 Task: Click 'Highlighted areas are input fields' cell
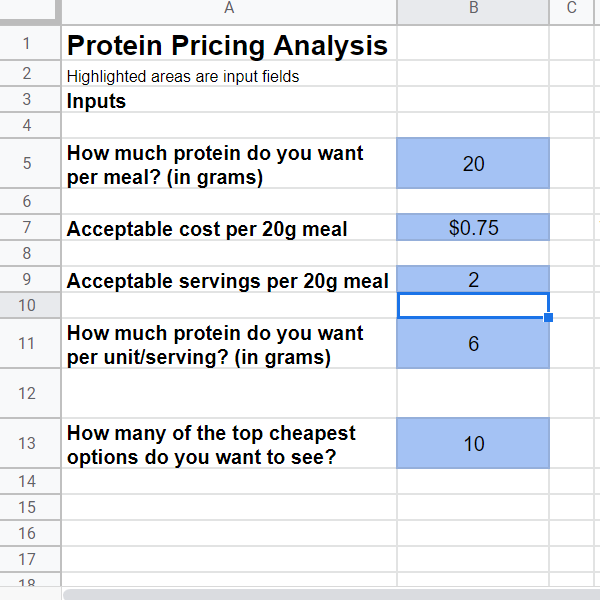[229, 73]
